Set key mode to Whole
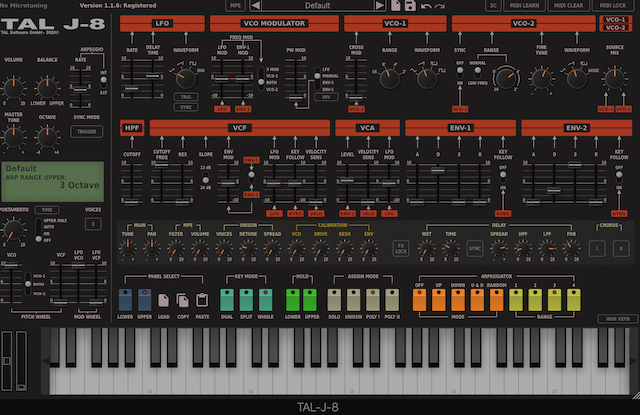Viewport: 640px width, 415px height. point(265,300)
